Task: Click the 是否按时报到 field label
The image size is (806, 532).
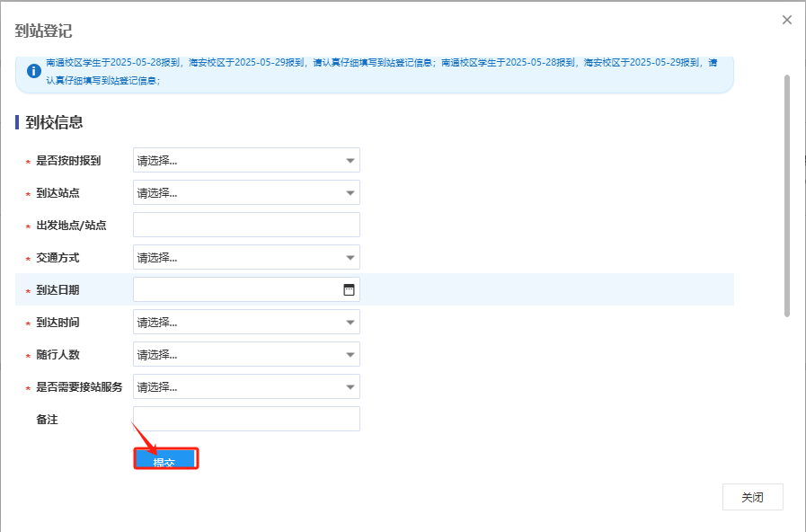Action: (68, 161)
